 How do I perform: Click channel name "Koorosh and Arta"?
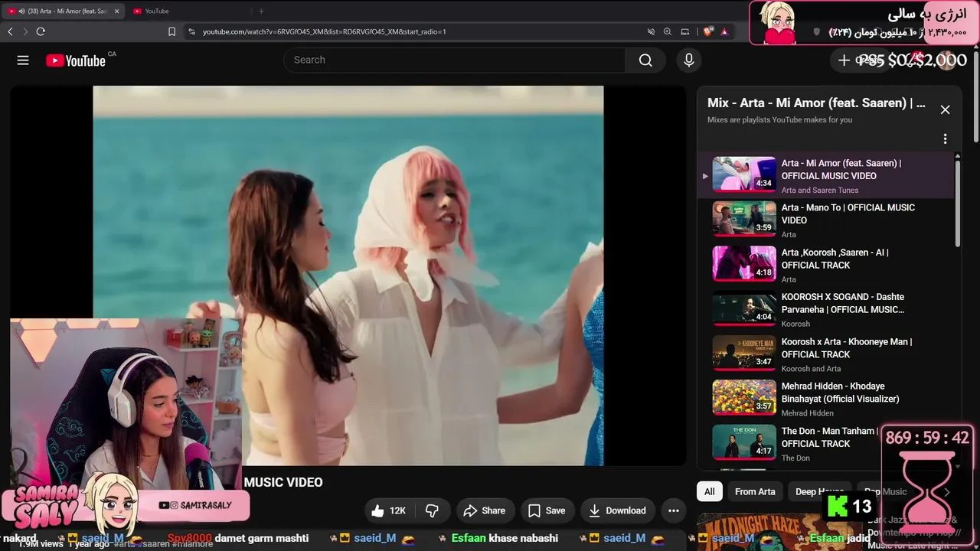811,369
